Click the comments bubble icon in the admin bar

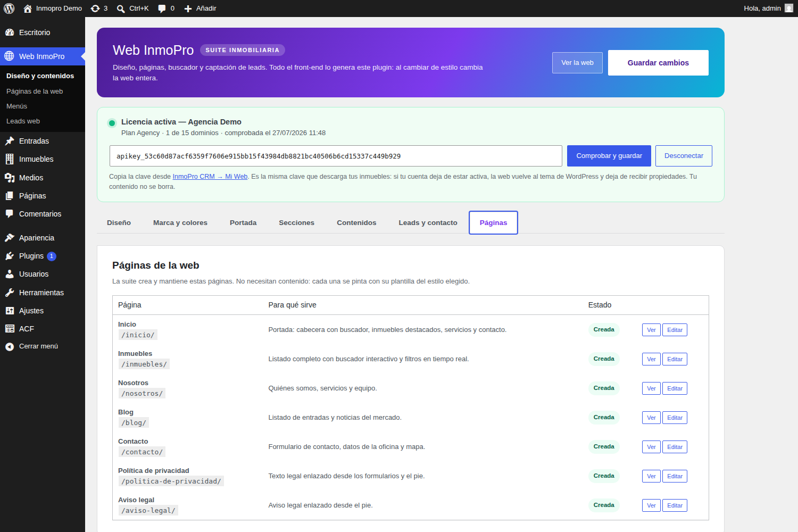[162, 9]
